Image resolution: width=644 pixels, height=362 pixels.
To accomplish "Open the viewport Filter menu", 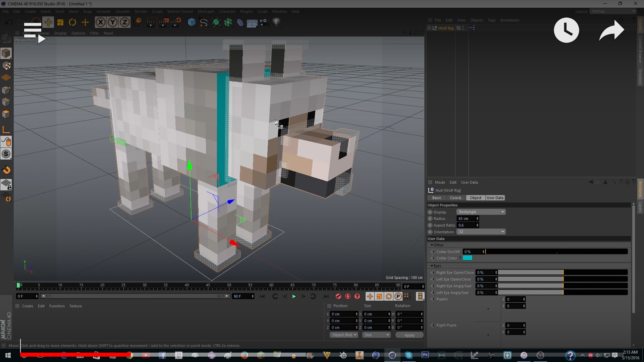I will tap(95, 33).
